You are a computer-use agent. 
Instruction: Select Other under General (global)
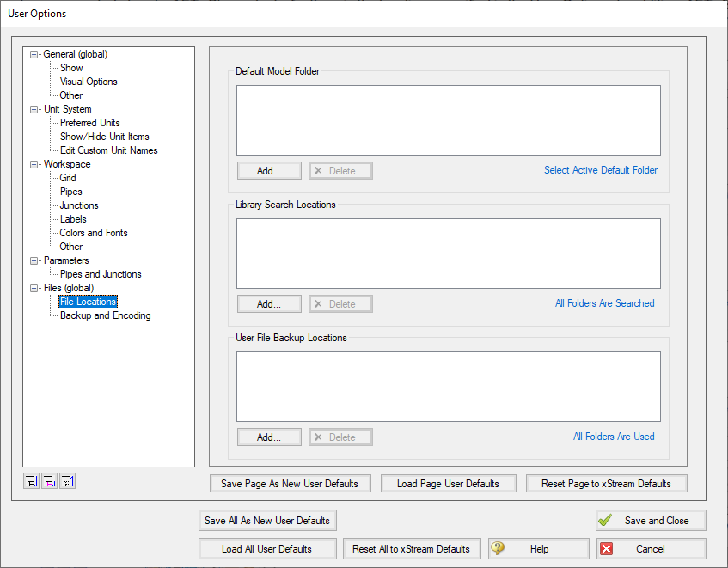71,95
